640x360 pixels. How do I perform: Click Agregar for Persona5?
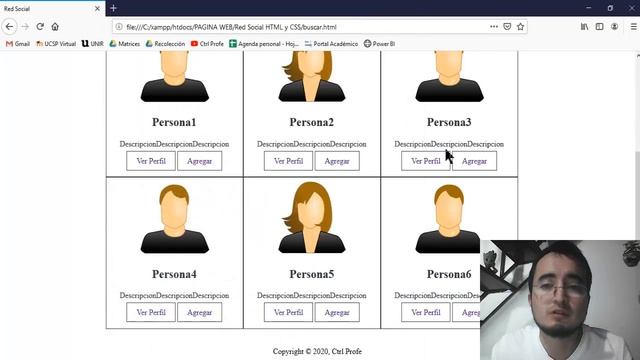337,312
